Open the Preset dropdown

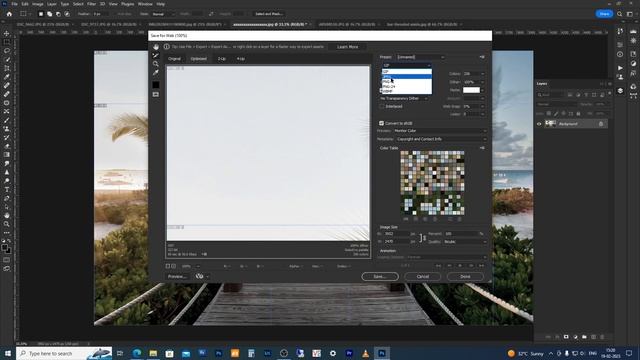point(420,57)
